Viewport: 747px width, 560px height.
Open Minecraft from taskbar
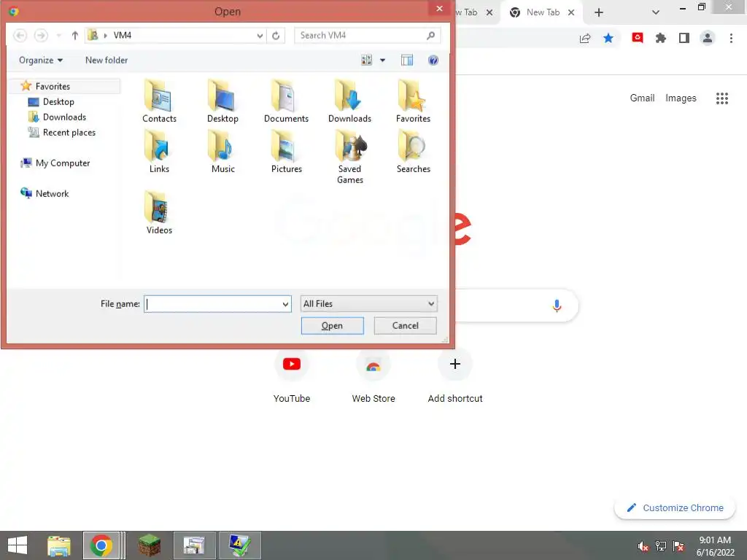coord(149,545)
